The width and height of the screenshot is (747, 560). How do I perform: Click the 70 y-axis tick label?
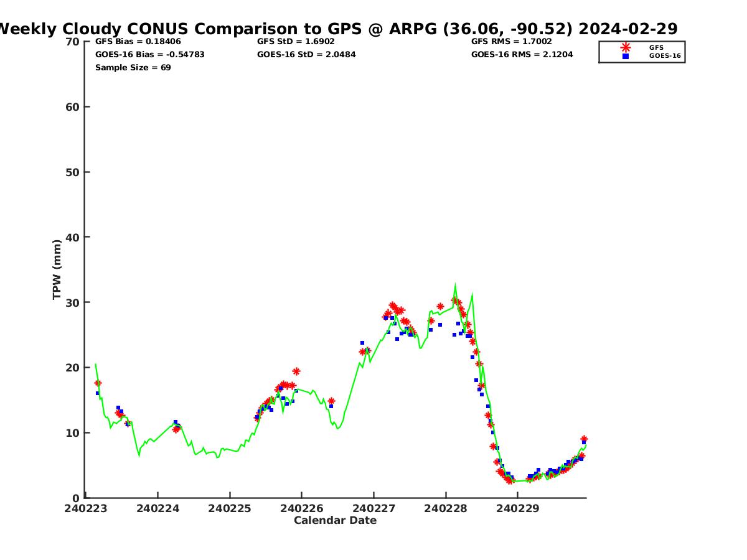pyautogui.click(x=72, y=42)
